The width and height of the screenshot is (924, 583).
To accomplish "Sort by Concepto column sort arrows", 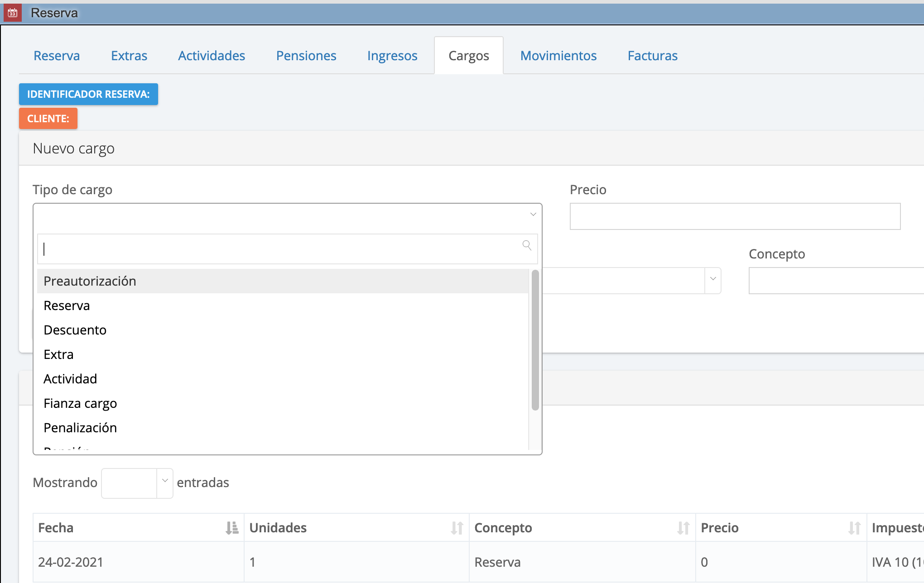I will pyautogui.click(x=683, y=528).
